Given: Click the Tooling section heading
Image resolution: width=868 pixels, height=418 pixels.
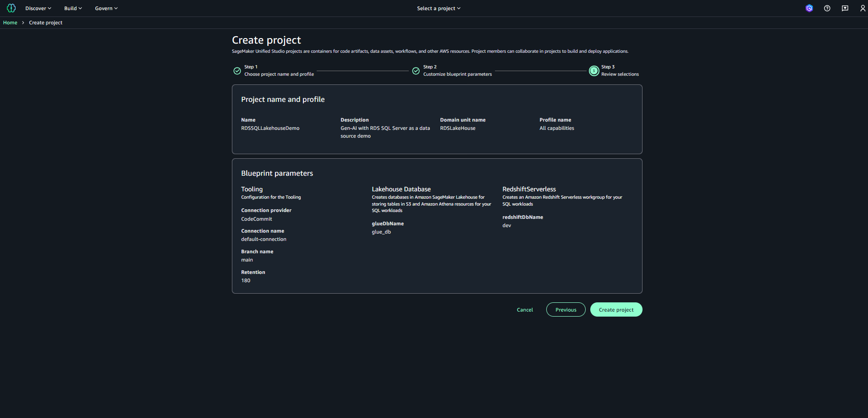Looking at the screenshot, I should [x=252, y=189].
